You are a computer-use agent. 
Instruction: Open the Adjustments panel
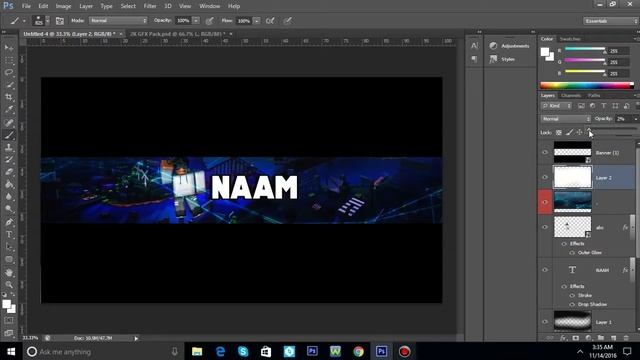click(509, 46)
